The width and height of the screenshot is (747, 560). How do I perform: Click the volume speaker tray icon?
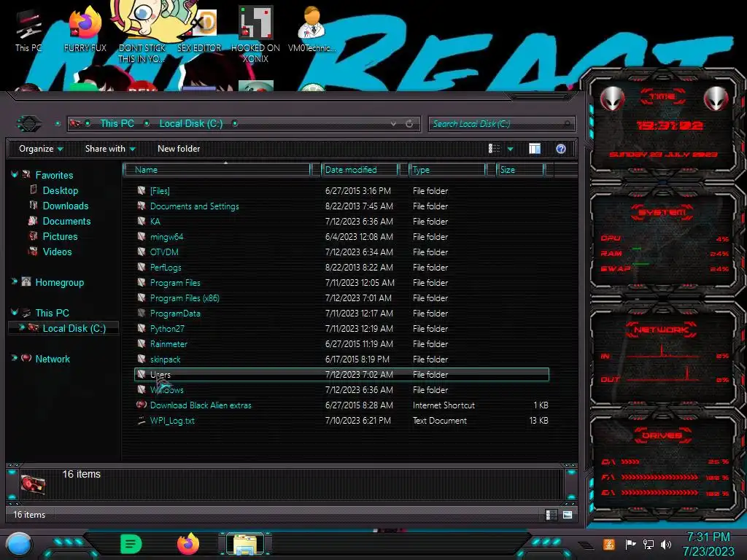tap(666, 544)
